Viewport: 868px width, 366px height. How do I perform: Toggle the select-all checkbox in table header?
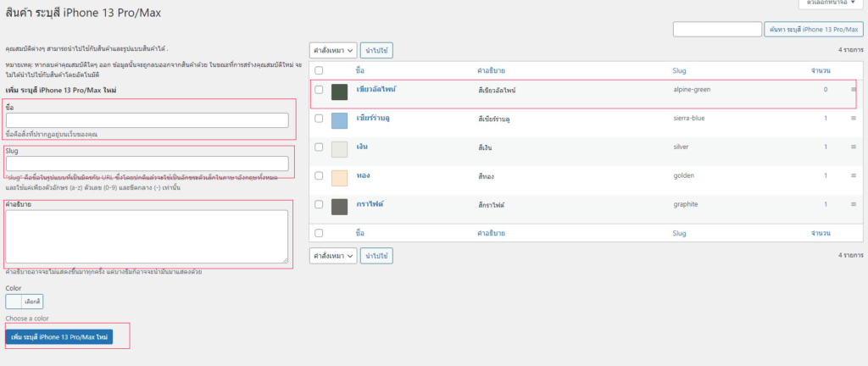pyautogui.click(x=319, y=69)
